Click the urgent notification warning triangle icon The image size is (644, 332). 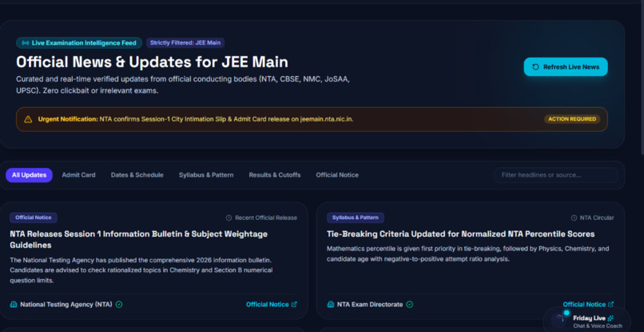[x=28, y=119]
